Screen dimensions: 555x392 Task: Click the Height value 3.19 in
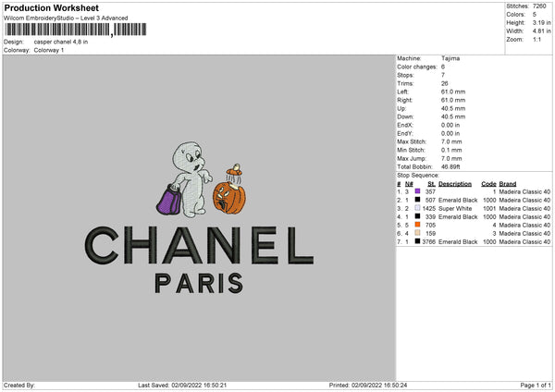coord(541,22)
